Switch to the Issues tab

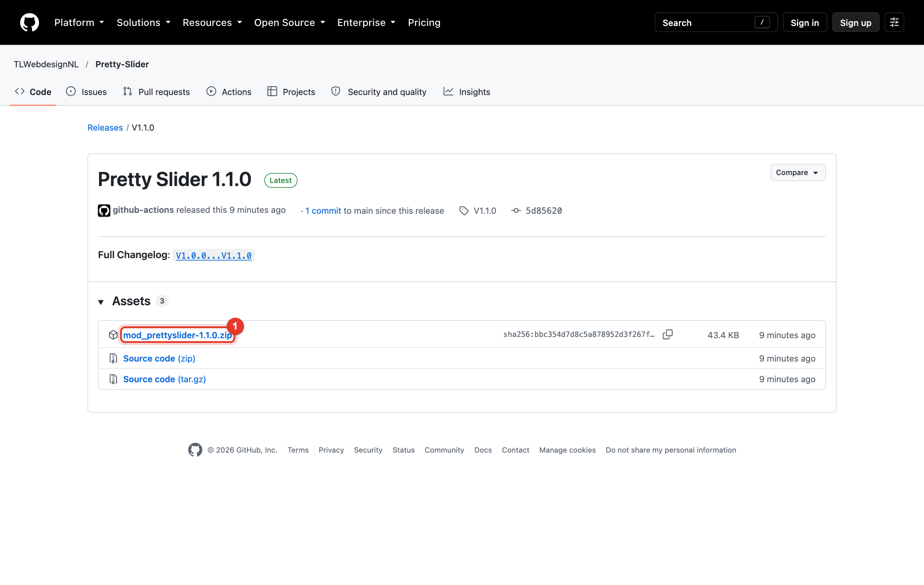(86, 91)
